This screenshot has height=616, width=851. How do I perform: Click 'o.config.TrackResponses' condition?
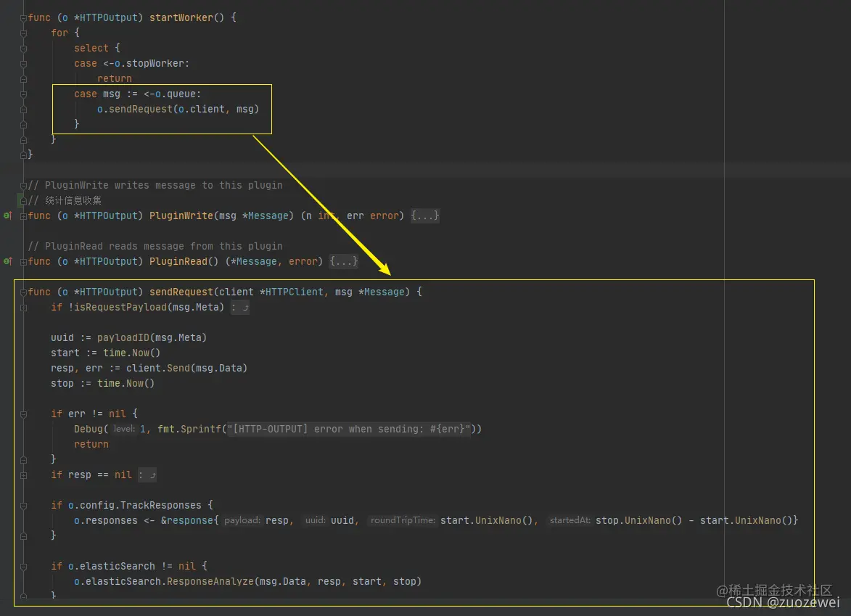pyautogui.click(x=135, y=505)
